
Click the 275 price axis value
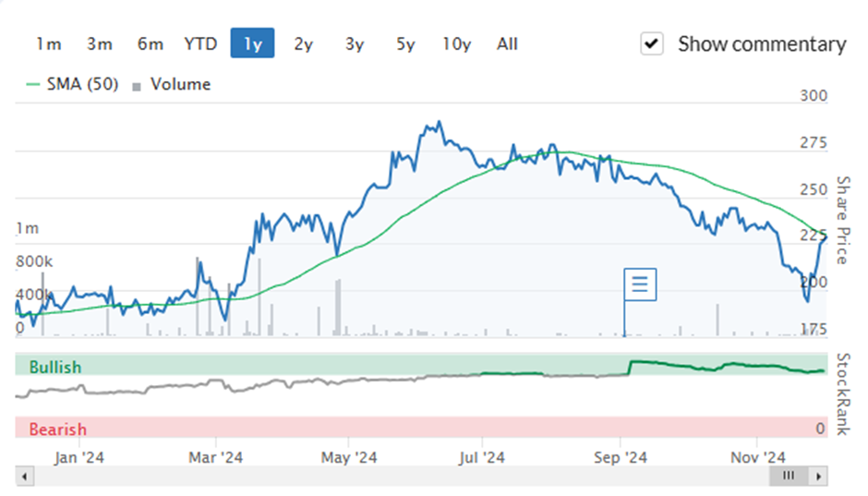[x=814, y=143]
